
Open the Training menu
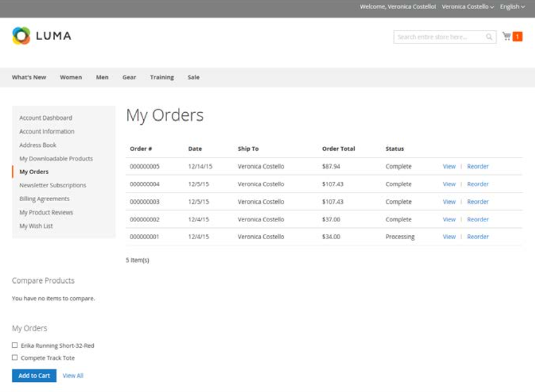[x=162, y=78]
